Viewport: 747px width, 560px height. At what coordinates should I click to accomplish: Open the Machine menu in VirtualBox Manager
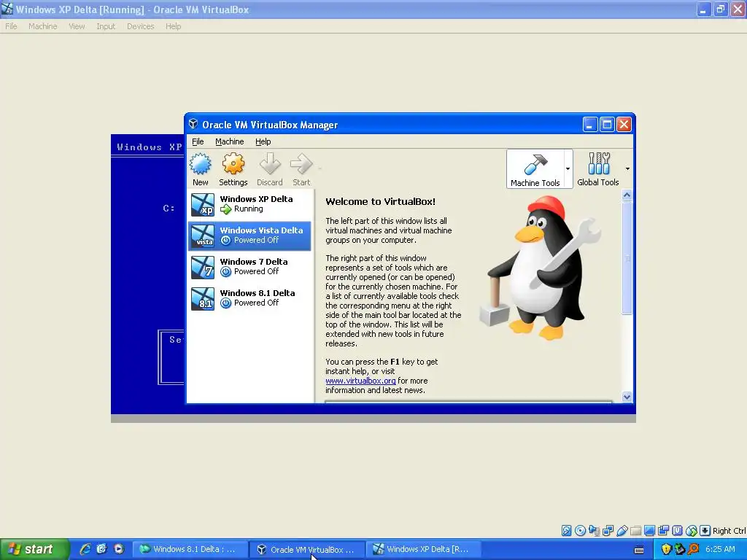[230, 141]
